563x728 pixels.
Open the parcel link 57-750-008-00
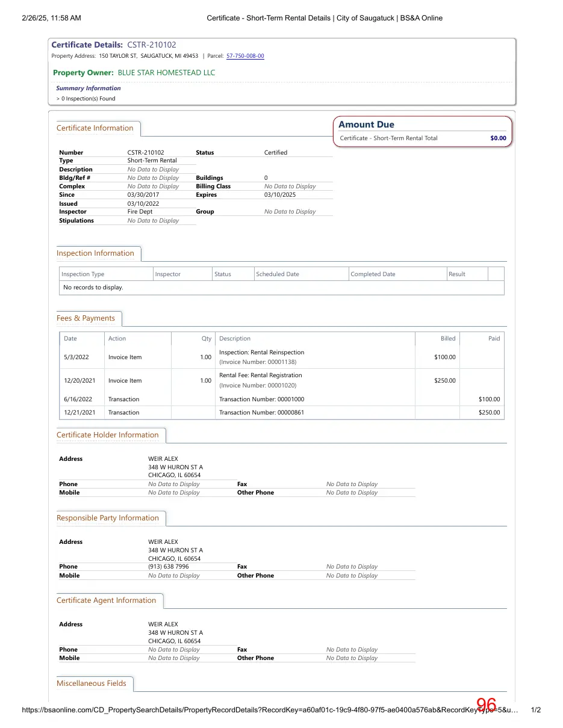[x=245, y=56]
